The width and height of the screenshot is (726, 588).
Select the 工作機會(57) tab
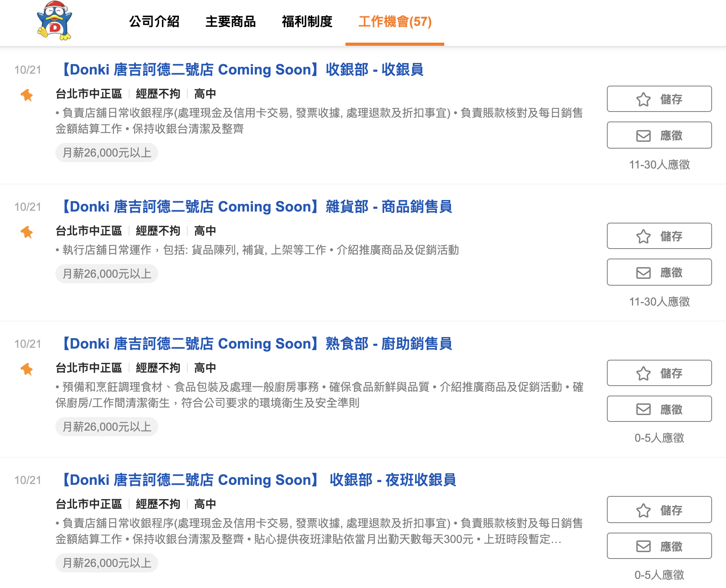point(395,22)
